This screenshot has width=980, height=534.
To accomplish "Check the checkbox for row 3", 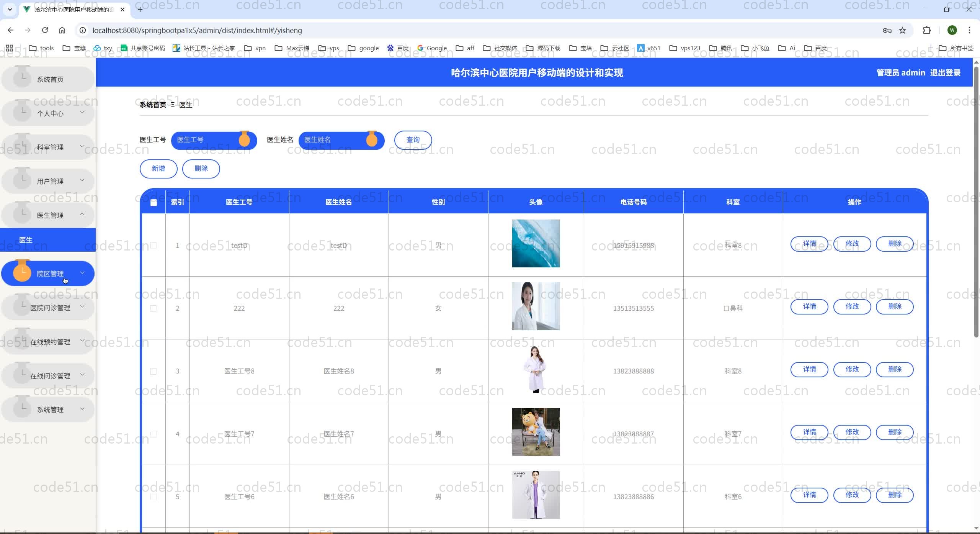I will pyautogui.click(x=154, y=371).
